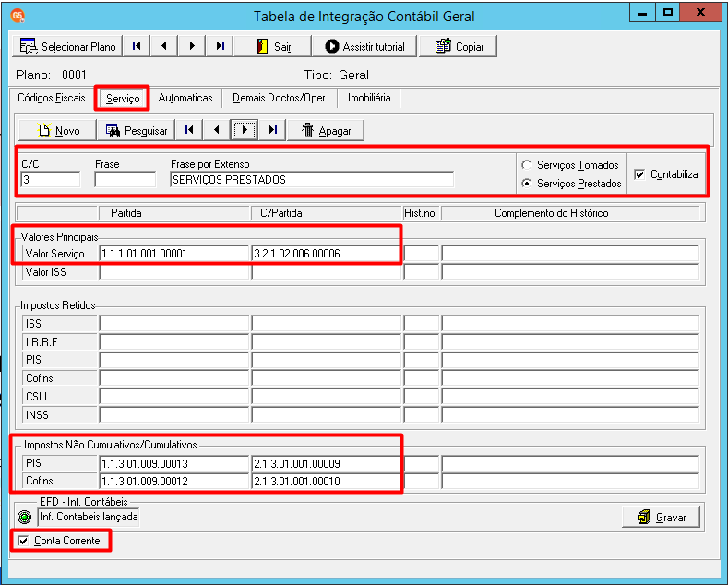Click the Copiar button
Viewport: 728px width, 585px height.
pos(459,46)
